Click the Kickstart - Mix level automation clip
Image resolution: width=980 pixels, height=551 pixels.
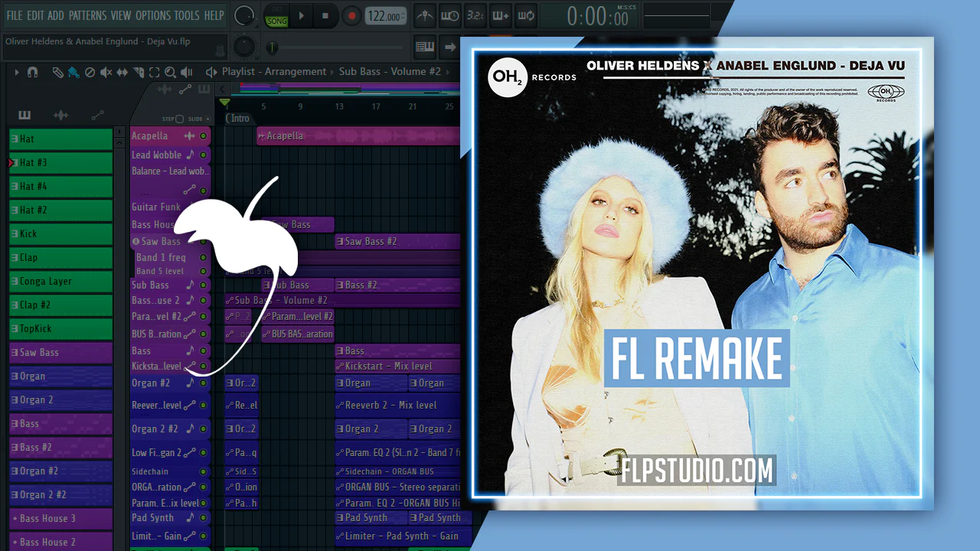click(x=397, y=367)
